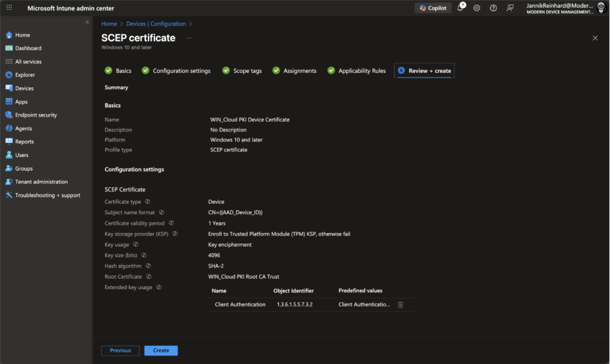610x364 pixels.
Task: Open the feedback icon in the header
Action: tap(510, 8)
